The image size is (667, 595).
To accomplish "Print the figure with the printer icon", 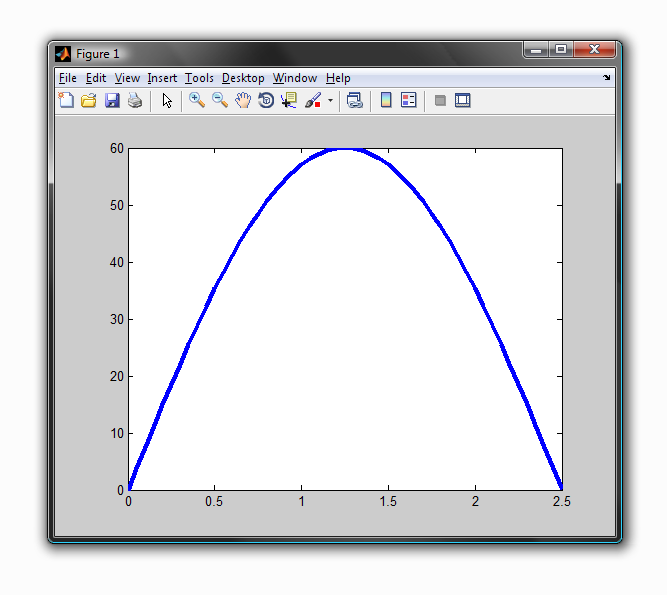I will click(x=134, y=100).
